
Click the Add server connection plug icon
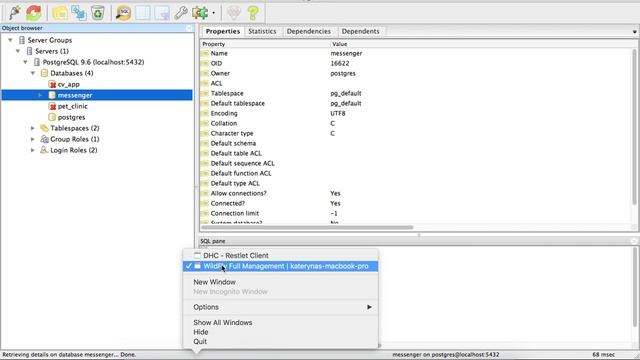[15, 13]
